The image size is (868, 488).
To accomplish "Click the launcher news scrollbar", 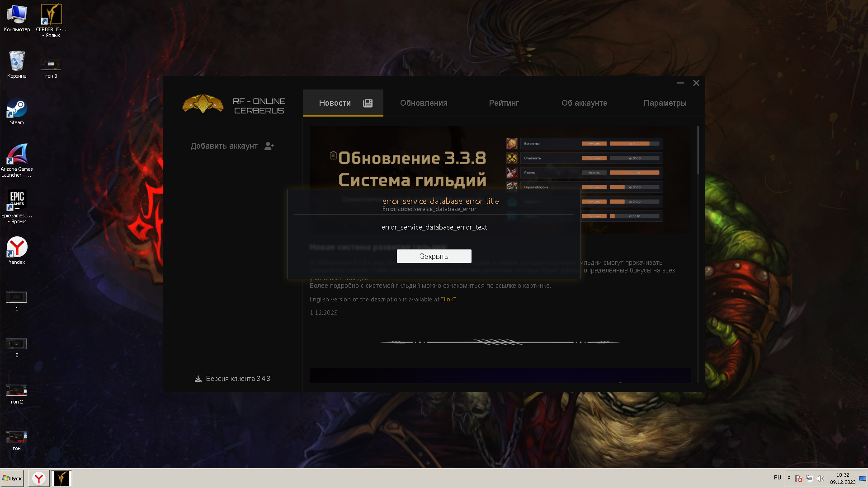I will [698, 150].
